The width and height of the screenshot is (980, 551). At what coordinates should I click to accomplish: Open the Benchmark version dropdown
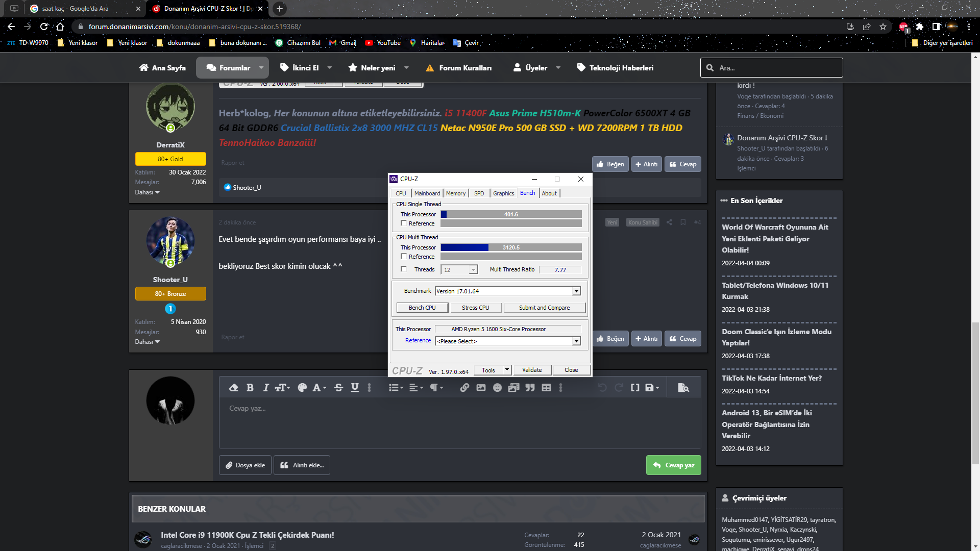508,291
